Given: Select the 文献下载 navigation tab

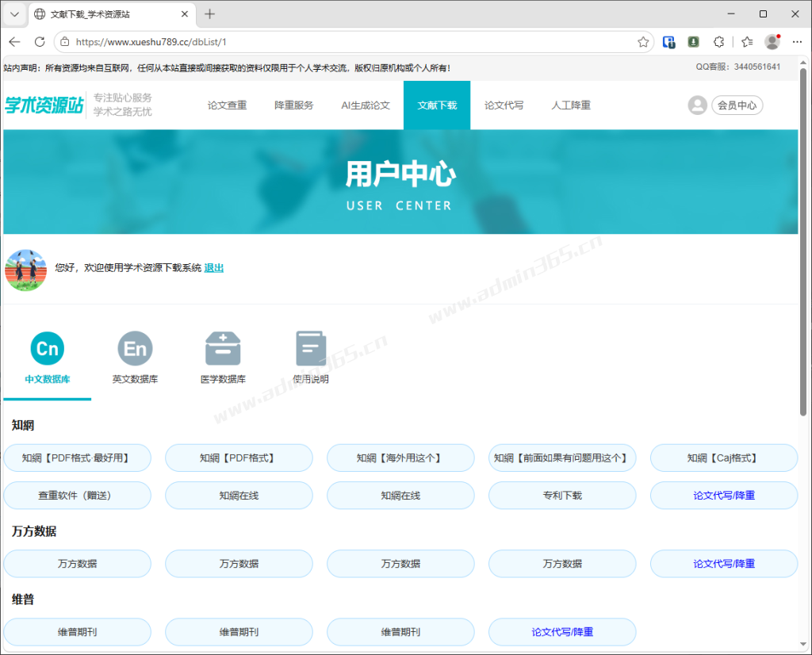Looking at the screenshot, I should pos(437,105).
